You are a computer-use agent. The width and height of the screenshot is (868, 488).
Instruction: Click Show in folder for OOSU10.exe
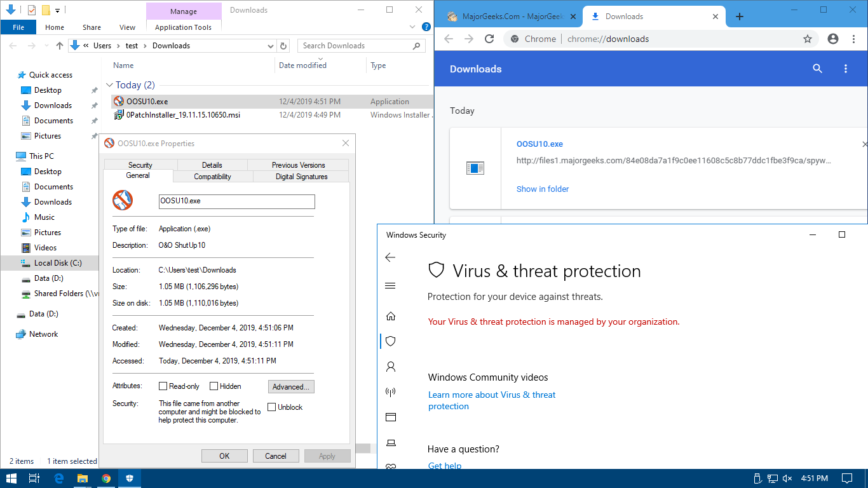(543, 189)
